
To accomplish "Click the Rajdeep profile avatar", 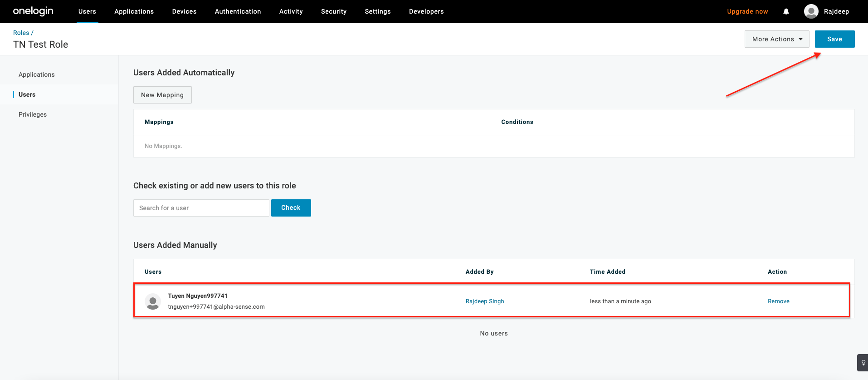I will click(x=811, y=11).
